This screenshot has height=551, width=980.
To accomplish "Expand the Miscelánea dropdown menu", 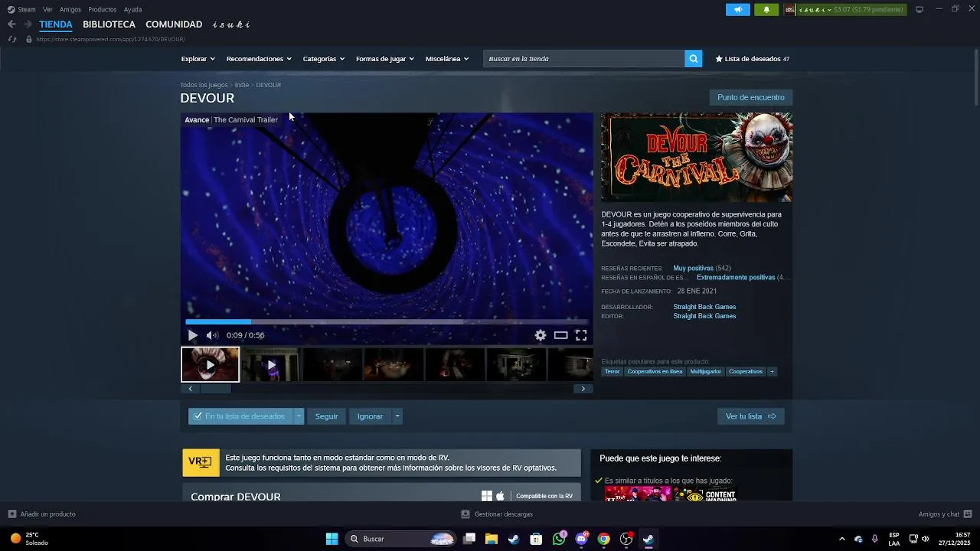I will (447, 59).
